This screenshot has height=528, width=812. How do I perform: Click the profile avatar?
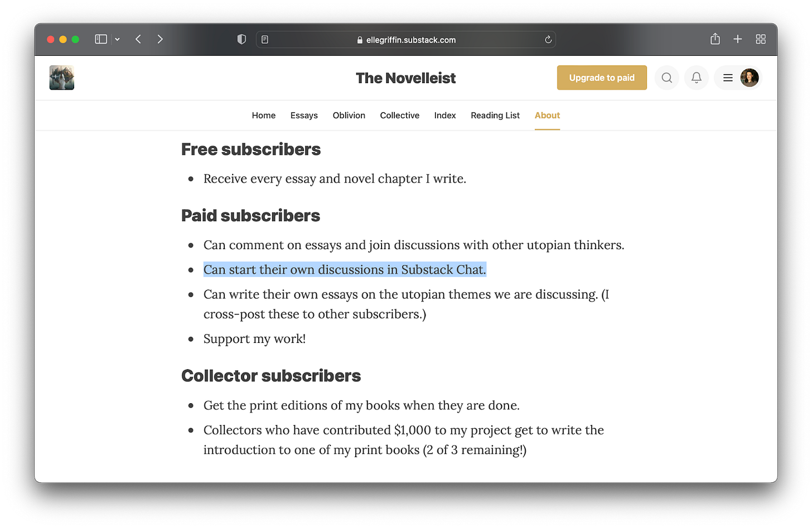[749, 77]
